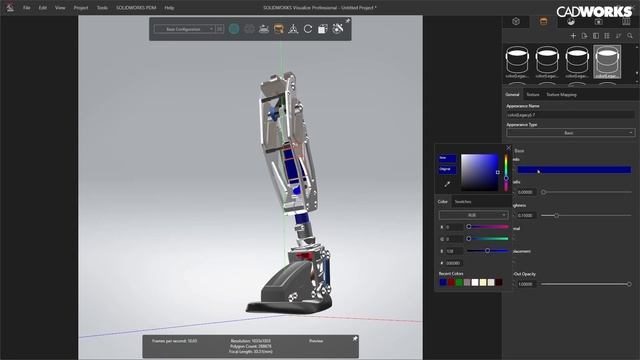
Task: Select the highlighted fourth appearance bucket thumbnail
Action: point(607,62)
